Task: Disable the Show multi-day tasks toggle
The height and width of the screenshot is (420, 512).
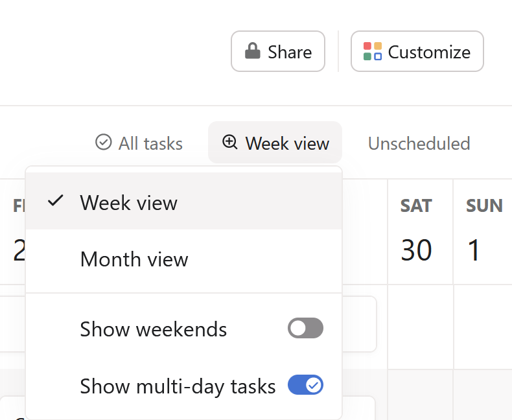Action: click(x=305, y=386)
